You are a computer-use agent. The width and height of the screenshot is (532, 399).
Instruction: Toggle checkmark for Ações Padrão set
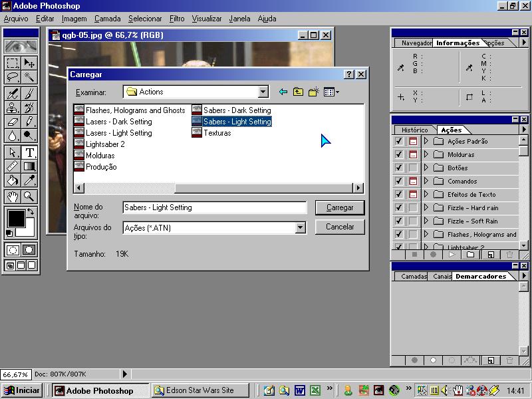[399, 141]
